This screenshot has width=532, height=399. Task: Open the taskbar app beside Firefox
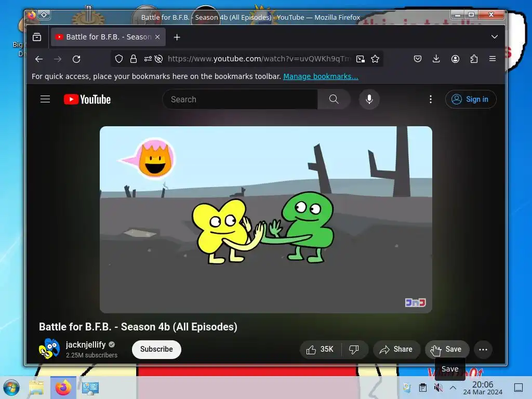(90, 388)
